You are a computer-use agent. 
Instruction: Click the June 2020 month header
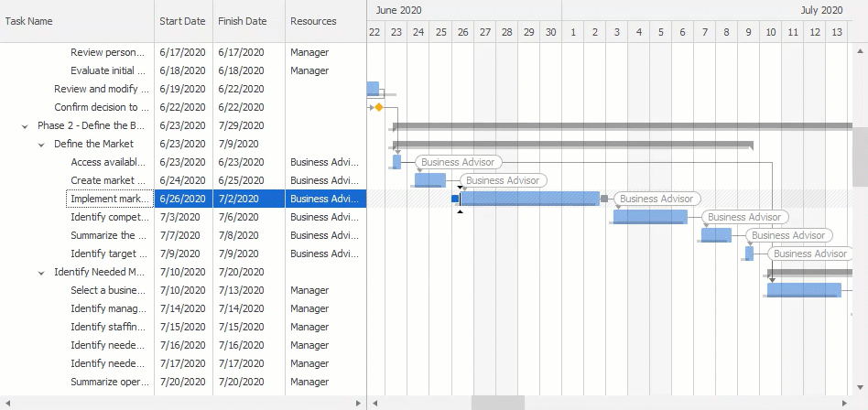464,10
